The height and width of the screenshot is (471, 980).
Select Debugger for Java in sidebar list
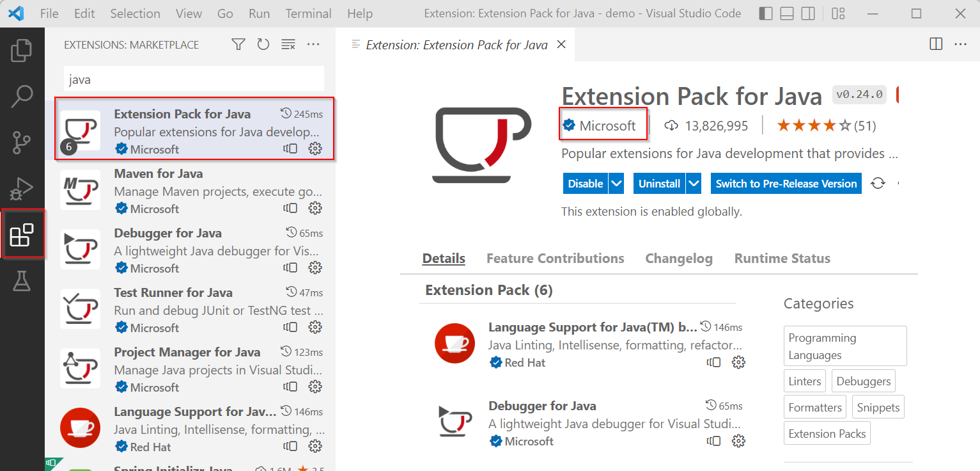(x=191, y=250)
